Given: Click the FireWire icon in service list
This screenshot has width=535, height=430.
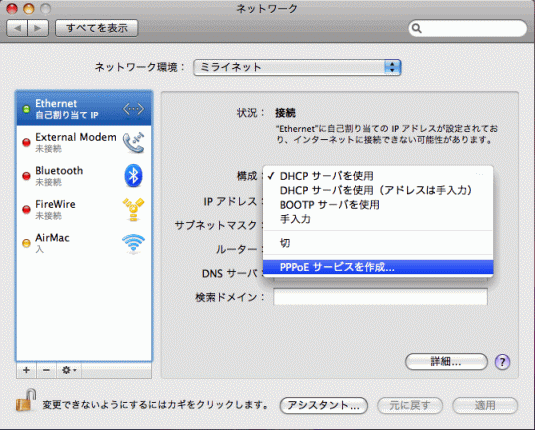Looking at the screenshot, I should pyautogui.click(x=133, y=209).
